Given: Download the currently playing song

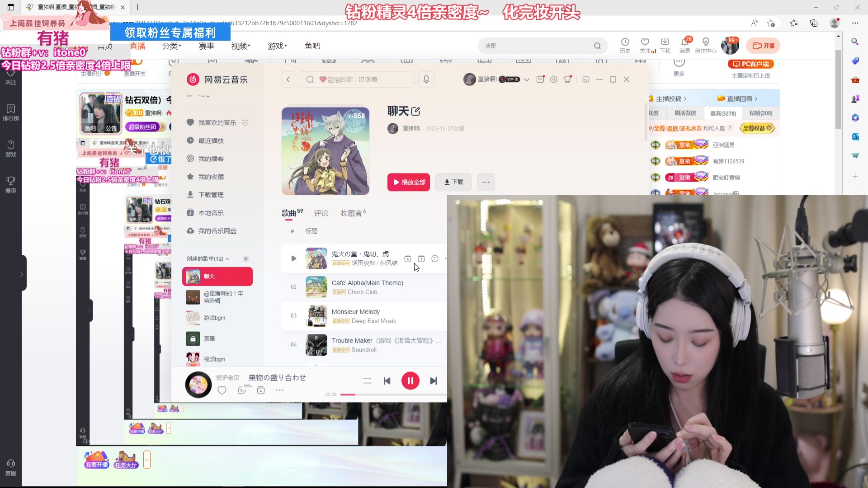Looking at the screenshot, I should click(261, 390).
